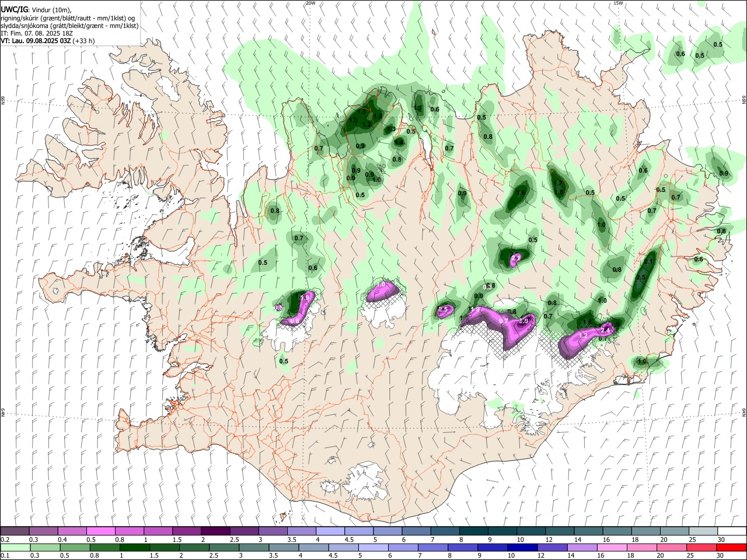This screenshot has width=747, height=560.
Task: Pick the 3 gray-green swatch in lower legend
Action: click(254, 547)
